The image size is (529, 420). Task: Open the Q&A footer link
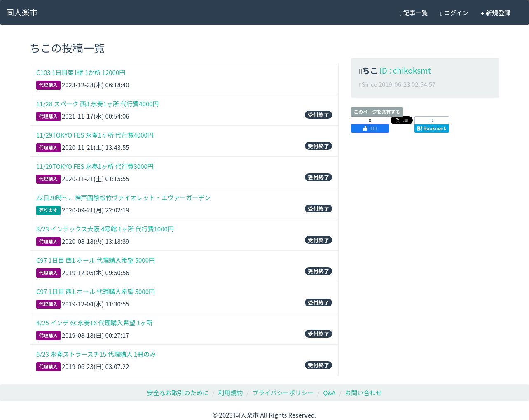(x=329, y=393)
